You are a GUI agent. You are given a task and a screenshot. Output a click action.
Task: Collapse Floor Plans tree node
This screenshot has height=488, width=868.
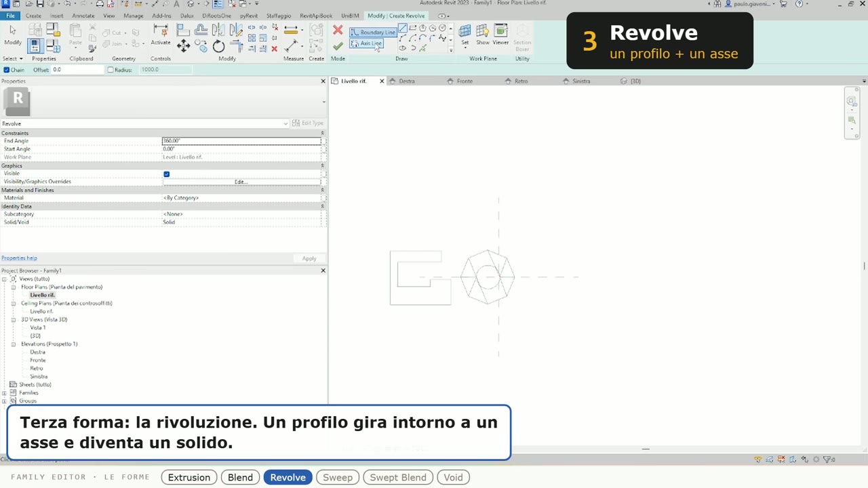(13, 287)
